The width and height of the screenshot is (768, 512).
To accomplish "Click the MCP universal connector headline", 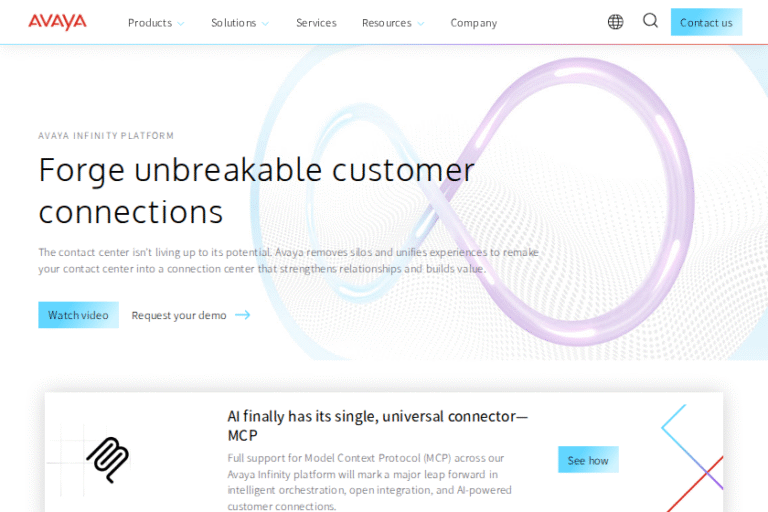I will [377, 425].
